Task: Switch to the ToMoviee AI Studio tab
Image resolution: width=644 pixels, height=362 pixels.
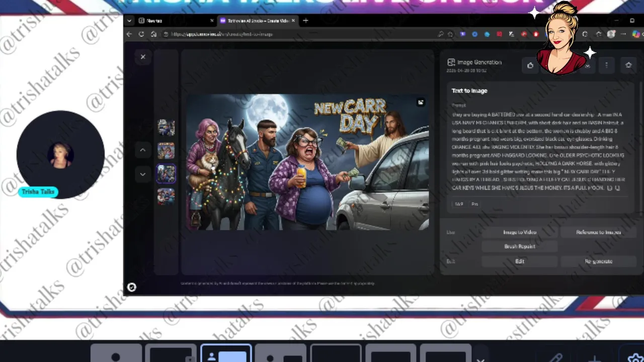Action: pos(257,21)
